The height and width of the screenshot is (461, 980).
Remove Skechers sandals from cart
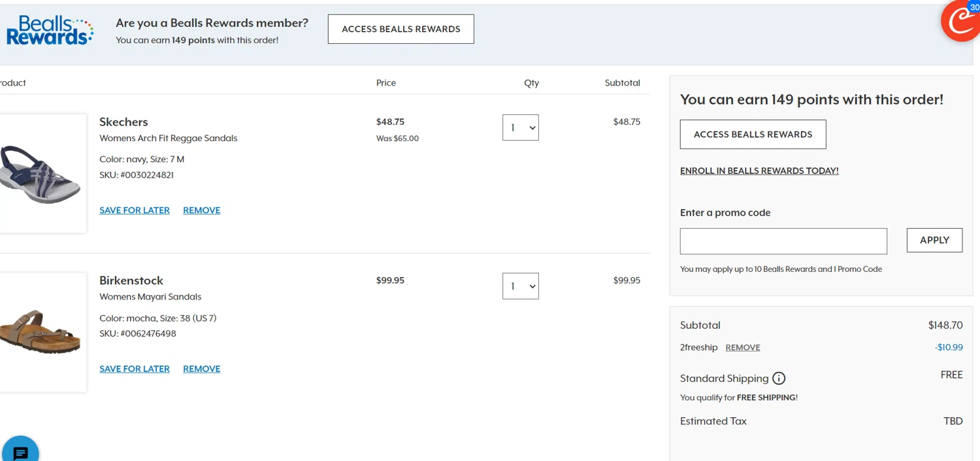tap(201, 211)
